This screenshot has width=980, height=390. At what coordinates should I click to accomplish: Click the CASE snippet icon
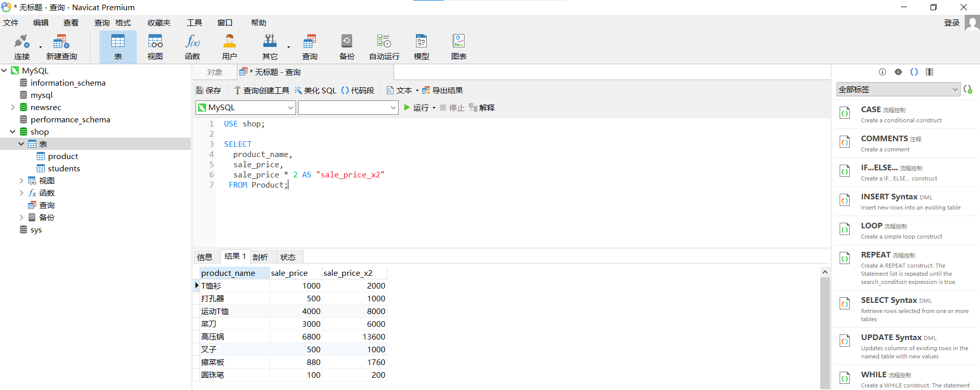(845, 113)
